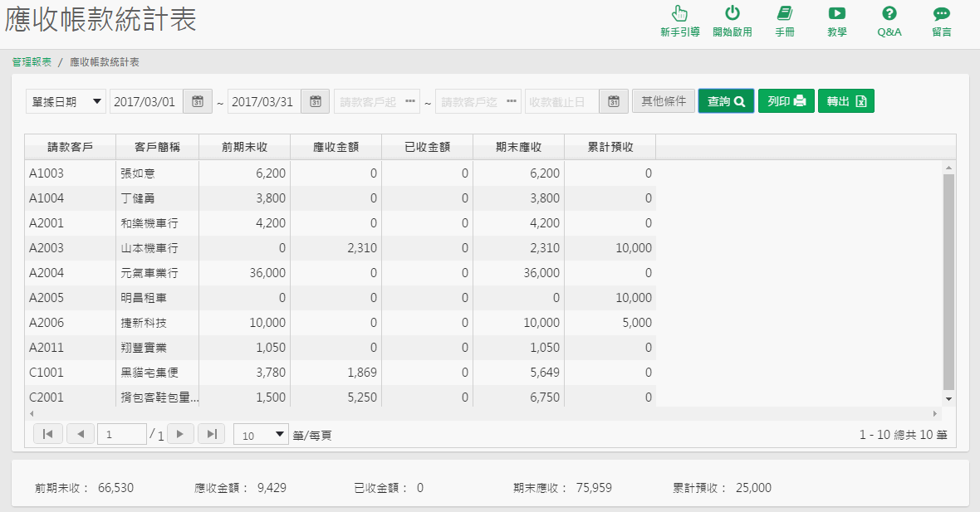Click customer name 元氣車業行
Image resolution: width=980 pixels, height=512 pixels.
point(149,273)
